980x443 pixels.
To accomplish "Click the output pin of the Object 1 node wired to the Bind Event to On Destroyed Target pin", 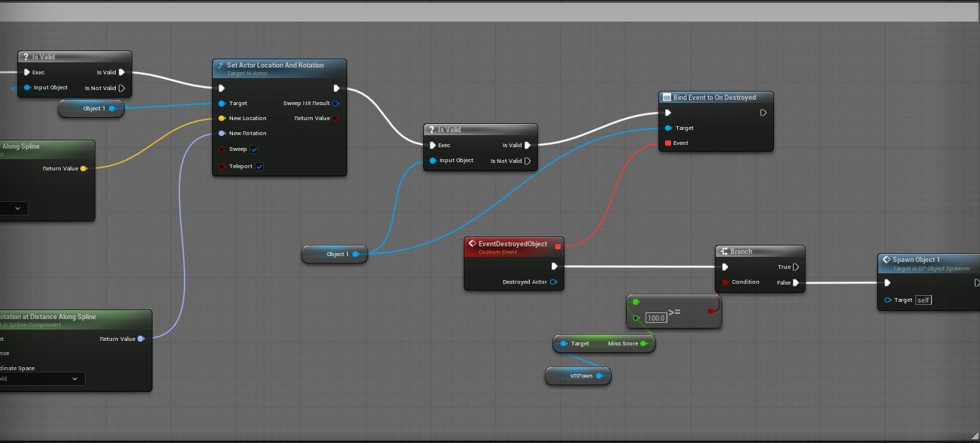I will point(356,255).
